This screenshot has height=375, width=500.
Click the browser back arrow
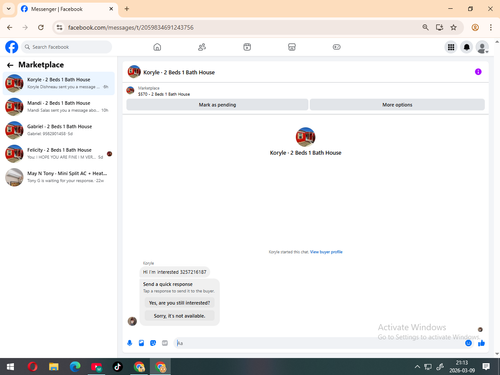tap(10, 27)
